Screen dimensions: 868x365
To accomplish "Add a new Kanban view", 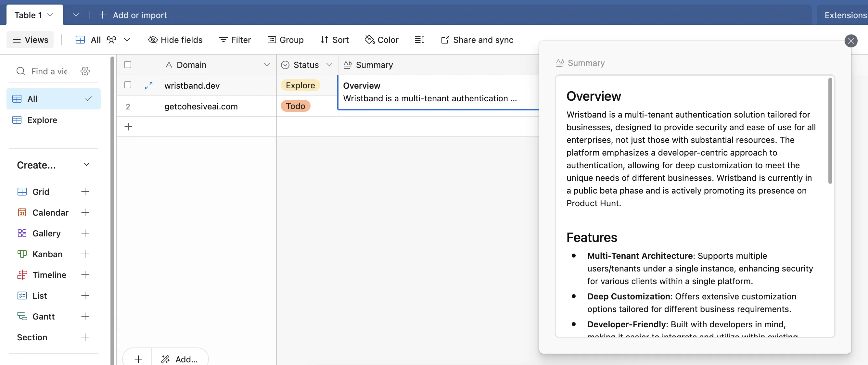I will point(85,254).
